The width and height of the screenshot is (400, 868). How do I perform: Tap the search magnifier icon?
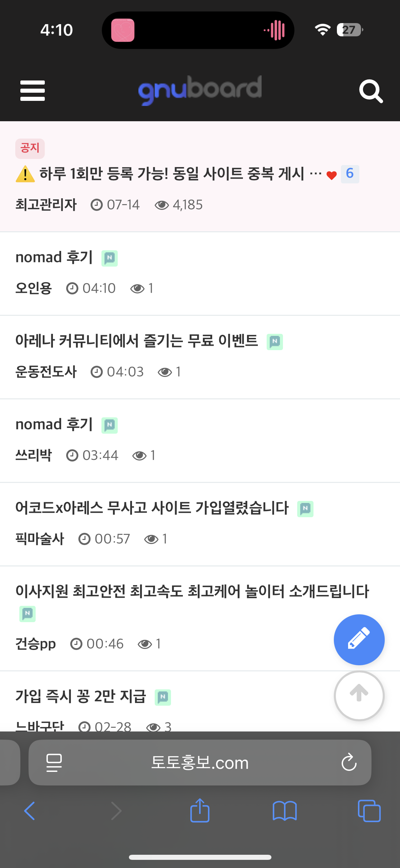pyautogui.click(x=370, y=91)
